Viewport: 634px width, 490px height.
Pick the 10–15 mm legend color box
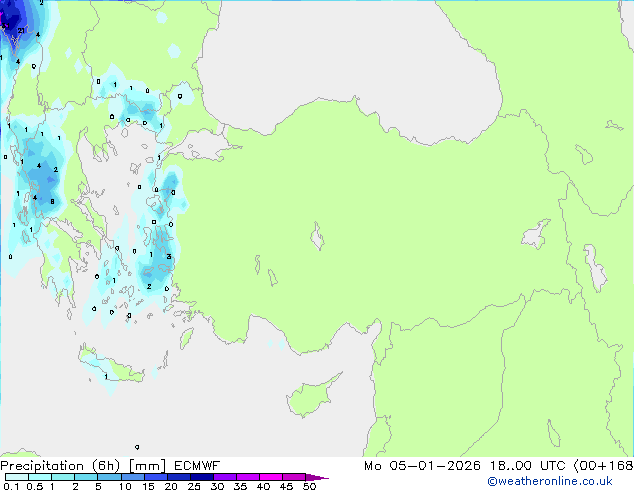click(x=132, y=477)
